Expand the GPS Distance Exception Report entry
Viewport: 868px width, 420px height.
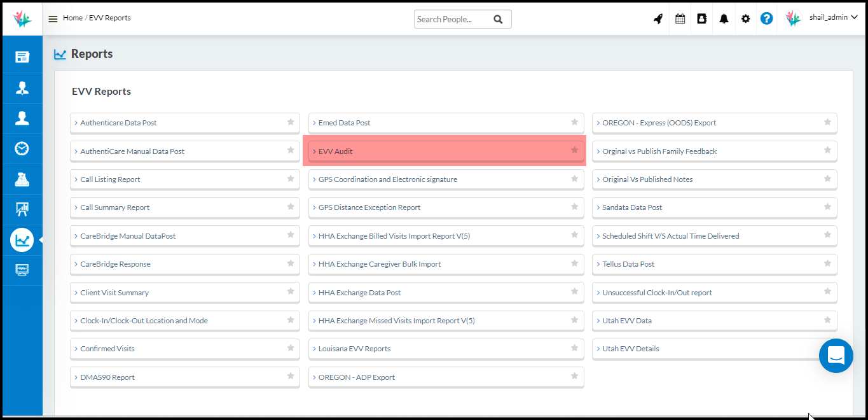click(369, 207)
